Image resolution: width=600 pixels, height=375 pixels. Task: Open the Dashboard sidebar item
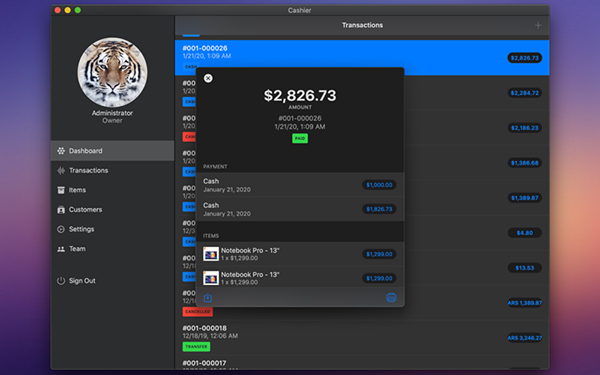click(x=112, y=151)
